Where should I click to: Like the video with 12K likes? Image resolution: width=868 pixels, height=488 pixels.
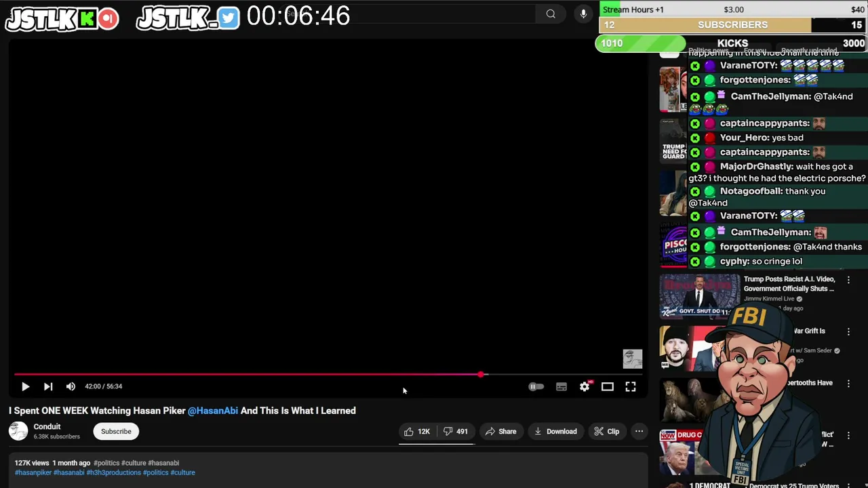[x=417, y=431]
